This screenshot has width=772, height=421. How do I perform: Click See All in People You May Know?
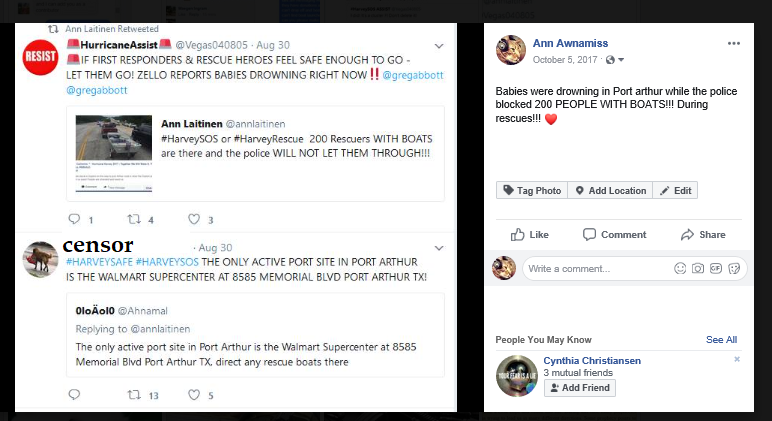pyautogui.click(x=721, y=340)
